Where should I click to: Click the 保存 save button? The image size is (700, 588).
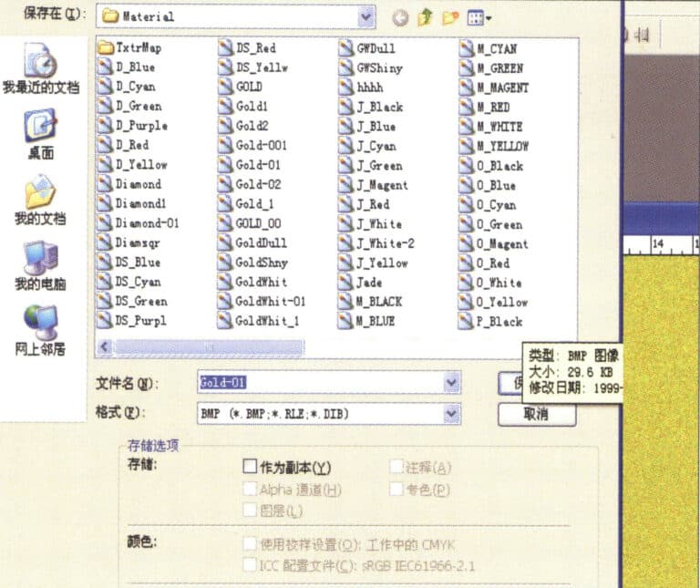tap(510, 384)
